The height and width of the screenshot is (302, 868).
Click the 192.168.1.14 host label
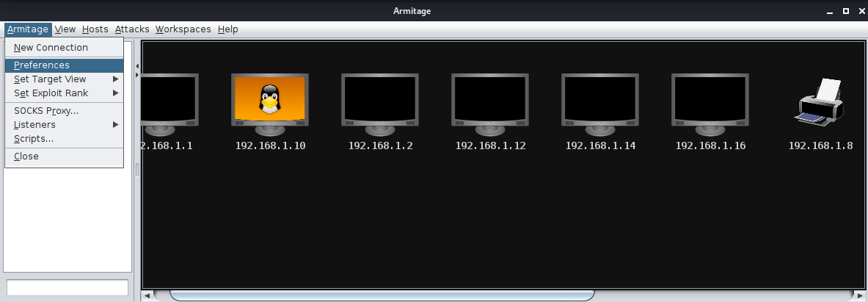(x=600, y=145)
